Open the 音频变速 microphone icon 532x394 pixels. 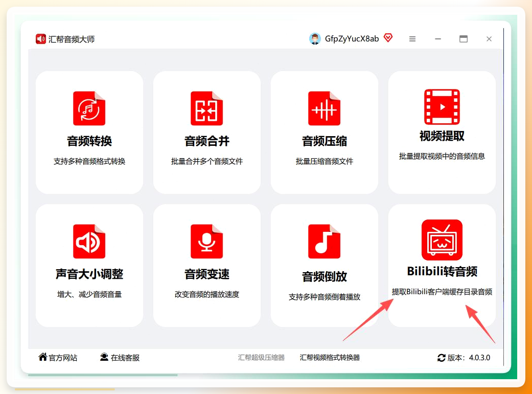coord(206,242)
